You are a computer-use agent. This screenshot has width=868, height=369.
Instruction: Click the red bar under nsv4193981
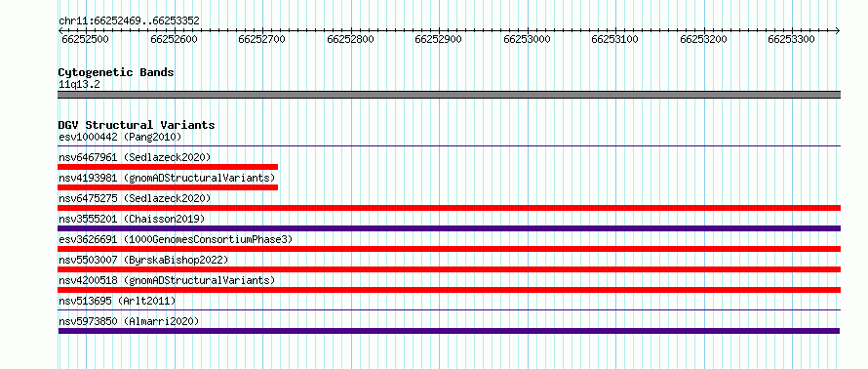point(168,187)
